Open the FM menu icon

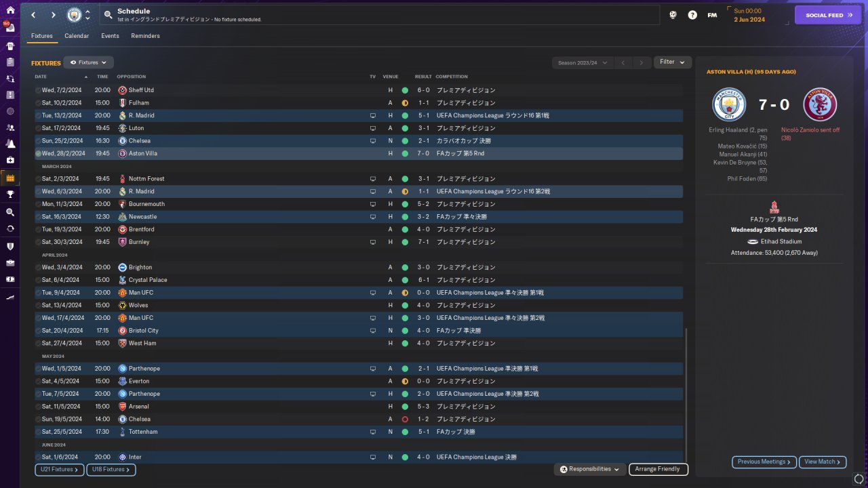pyautogui.click(x=712, y=15)
